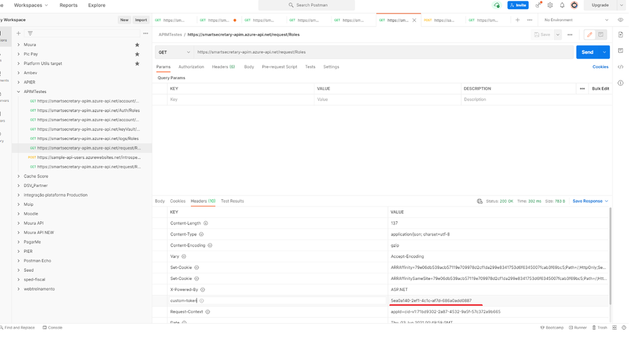The height and width of the screenshot is (349, 644).
Task: Open the documentation panel icon
Action: click(621, 35)
